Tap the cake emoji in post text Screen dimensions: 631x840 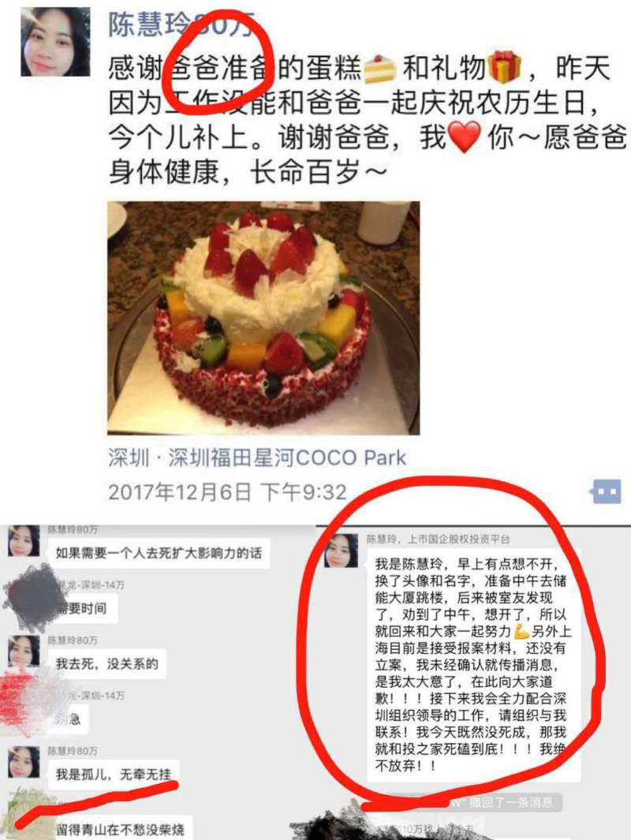(379, 69)
